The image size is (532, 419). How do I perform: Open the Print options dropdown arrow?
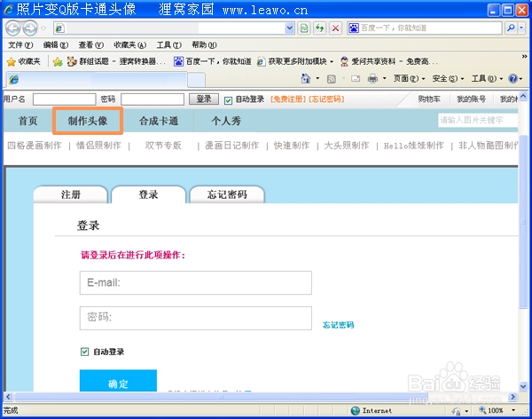click(x=385, y=78)
